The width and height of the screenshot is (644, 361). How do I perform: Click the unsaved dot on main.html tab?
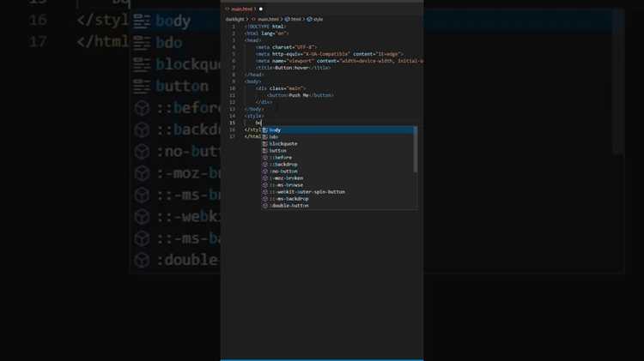point(261,9)
